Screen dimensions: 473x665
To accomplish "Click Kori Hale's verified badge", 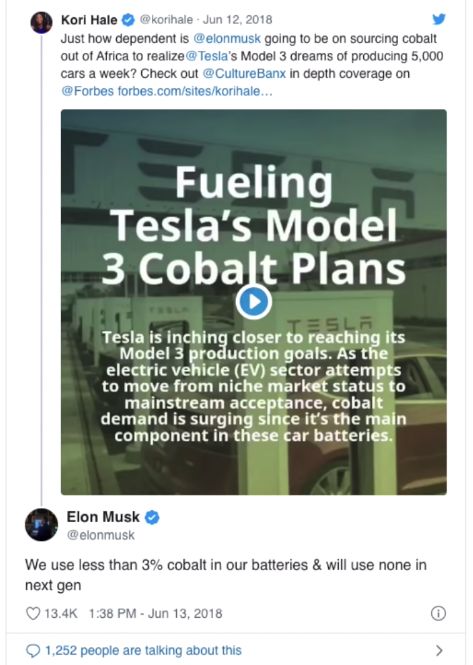I will [x=129, y=20].
